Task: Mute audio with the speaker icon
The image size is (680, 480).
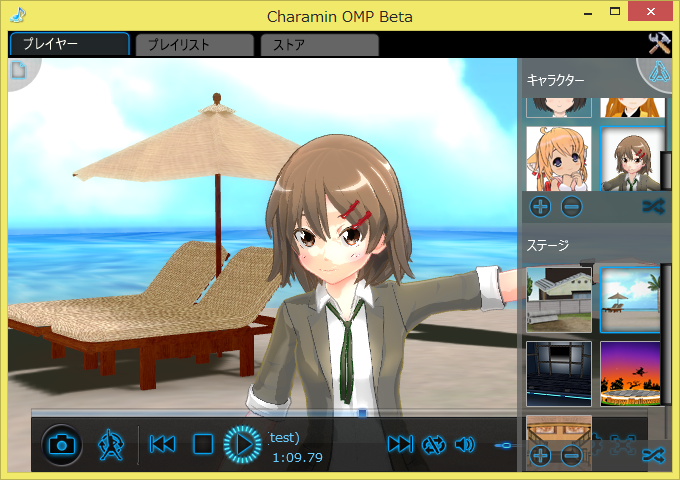Action: click(x=465, y=444)
